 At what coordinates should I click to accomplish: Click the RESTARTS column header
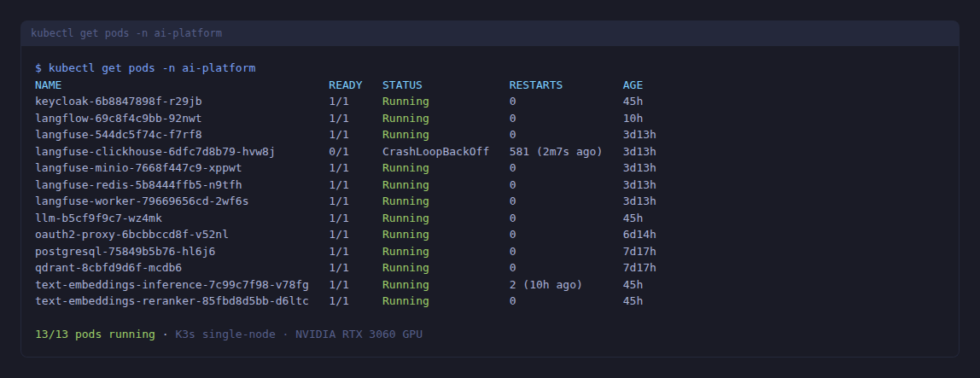coord(536,85)
